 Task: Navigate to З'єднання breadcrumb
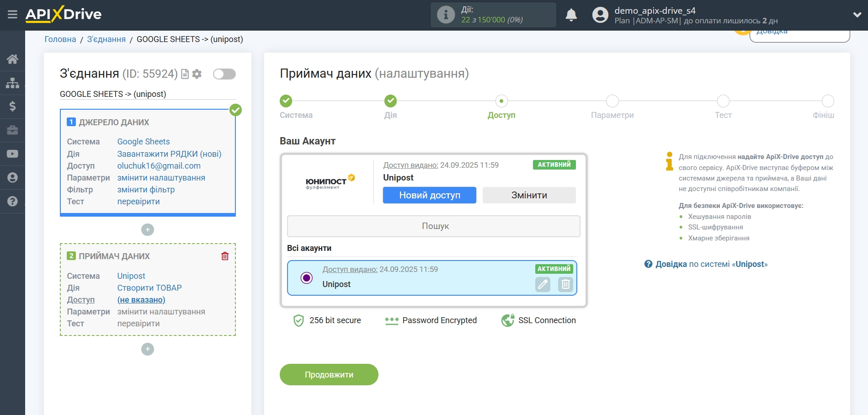[x=106, y=39]
